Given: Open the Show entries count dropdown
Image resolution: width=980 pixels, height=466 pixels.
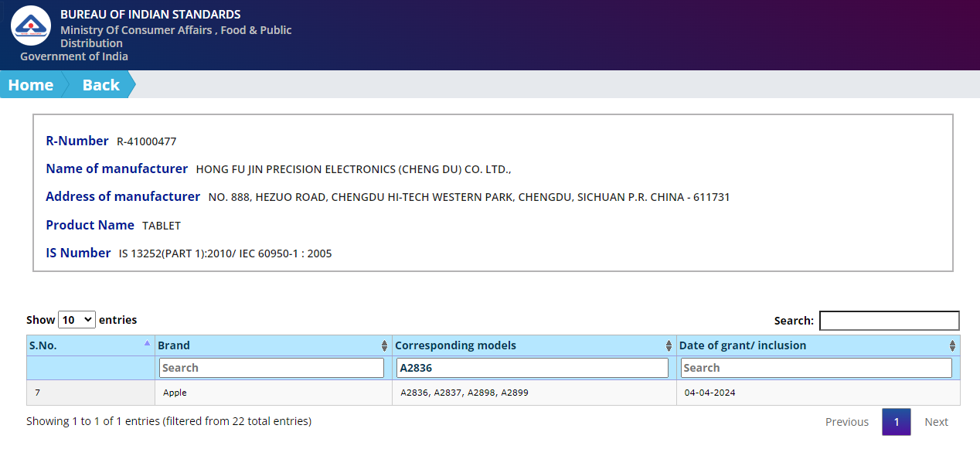Looking at the screenshot, I should tap(77, 319).
